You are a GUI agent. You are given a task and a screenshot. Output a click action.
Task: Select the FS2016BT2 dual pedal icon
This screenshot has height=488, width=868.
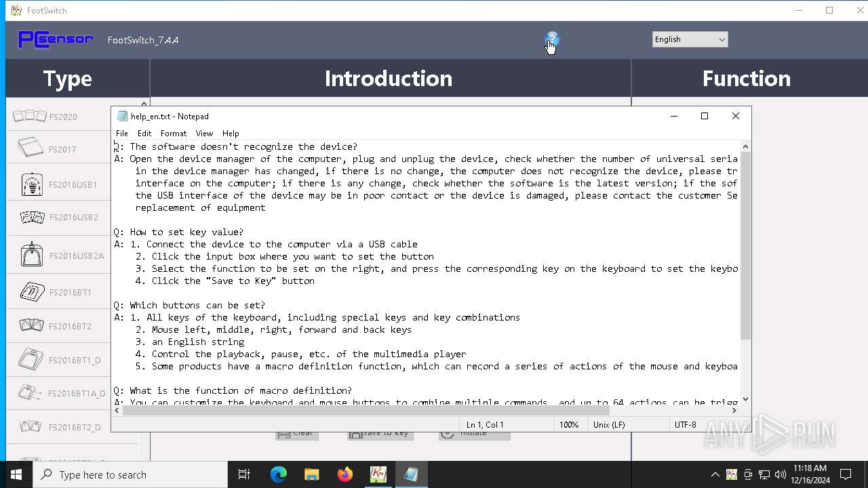[32, 326]
